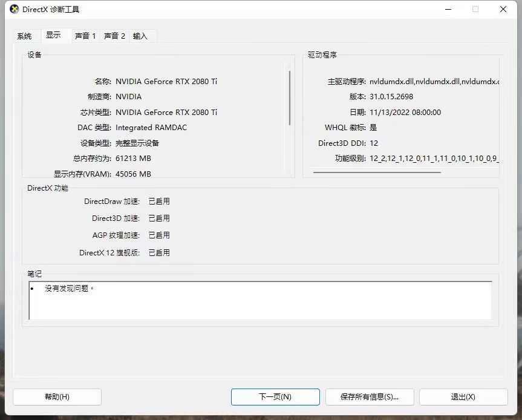This screenshot has width=522, height=420.
Task: Click total memory value 61213 MB
Action: [133, 158]
